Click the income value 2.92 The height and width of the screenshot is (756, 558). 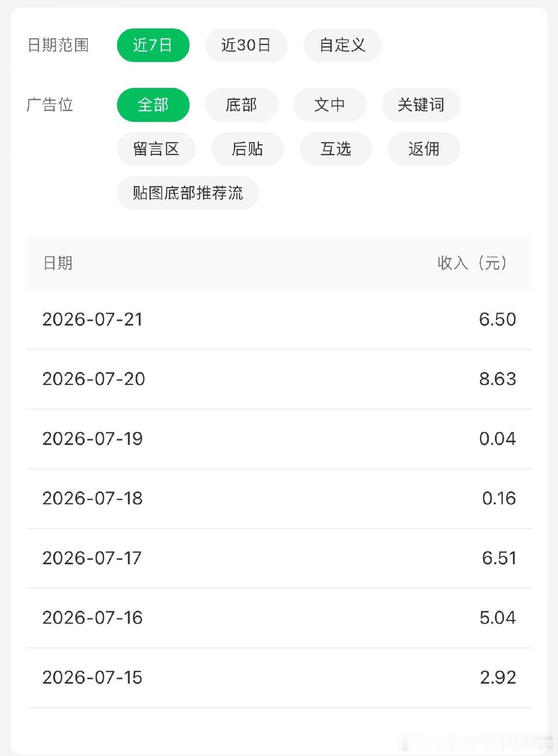498,677
